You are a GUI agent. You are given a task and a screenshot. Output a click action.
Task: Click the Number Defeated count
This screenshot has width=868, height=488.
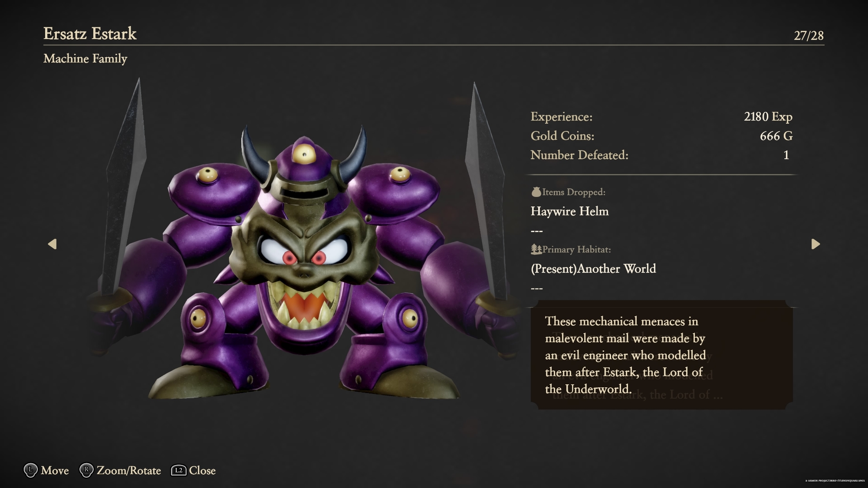click(786, 155)
